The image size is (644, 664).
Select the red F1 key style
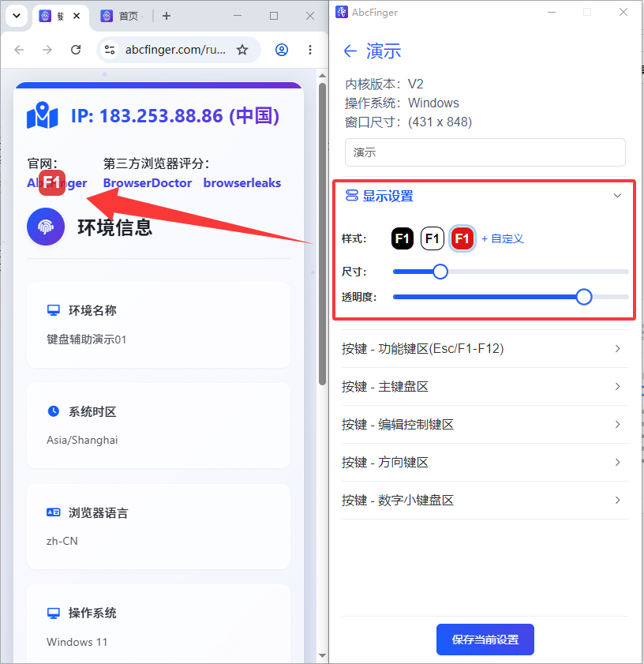click(x=462, y=238)
